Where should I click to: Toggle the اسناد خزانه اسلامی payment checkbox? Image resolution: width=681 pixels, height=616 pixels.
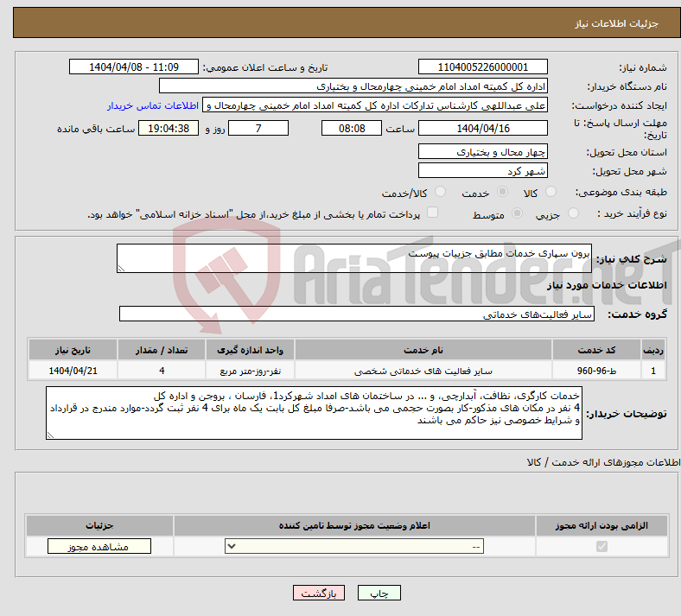(x=433, y=213)
